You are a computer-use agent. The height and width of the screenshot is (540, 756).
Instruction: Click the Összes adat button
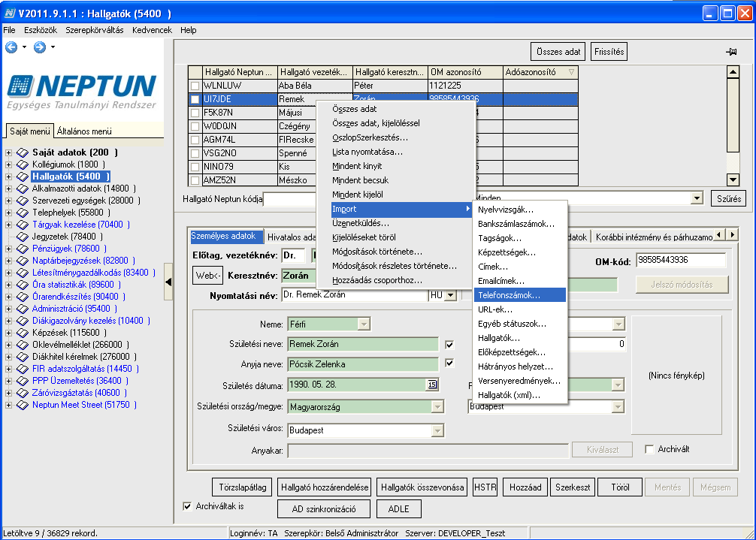(558, 52)
